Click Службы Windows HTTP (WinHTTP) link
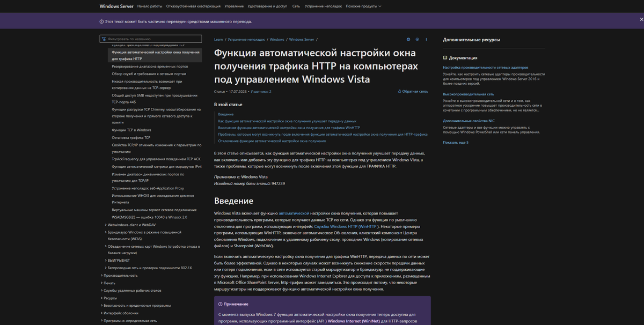644x325 pixels. coord(346,226)
